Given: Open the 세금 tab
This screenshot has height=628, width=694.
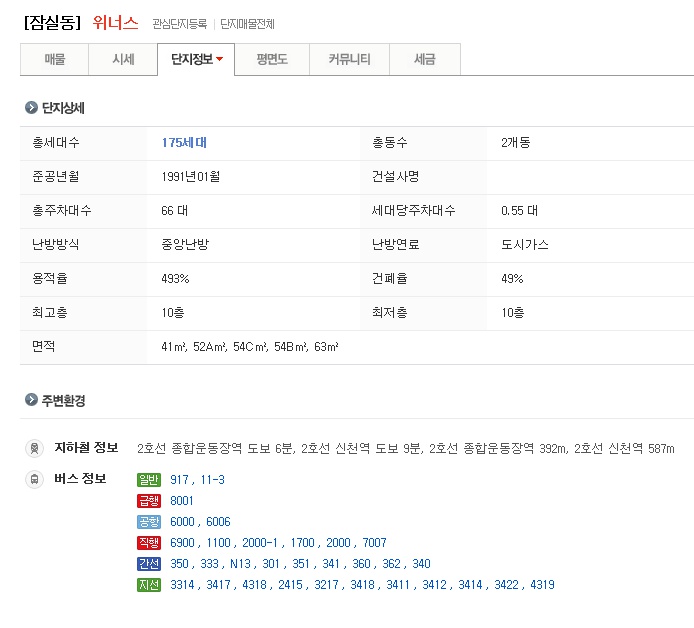Looking at the screenshot, I should coord(424,59).
